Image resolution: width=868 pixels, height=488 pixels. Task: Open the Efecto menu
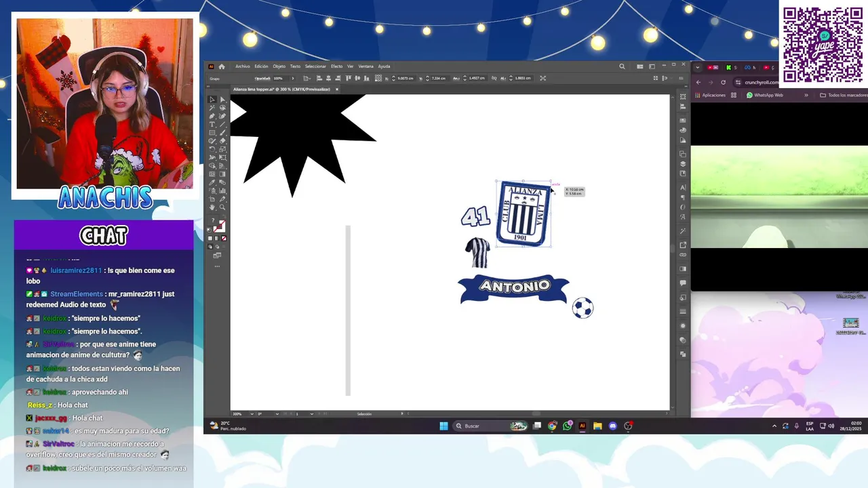pos(337,66)
